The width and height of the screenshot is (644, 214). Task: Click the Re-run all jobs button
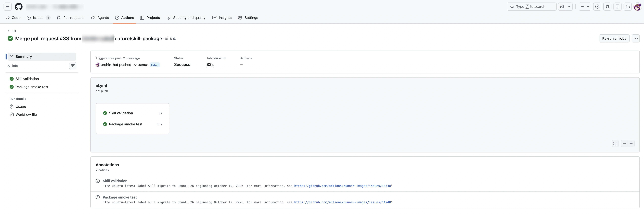(614, 38)
